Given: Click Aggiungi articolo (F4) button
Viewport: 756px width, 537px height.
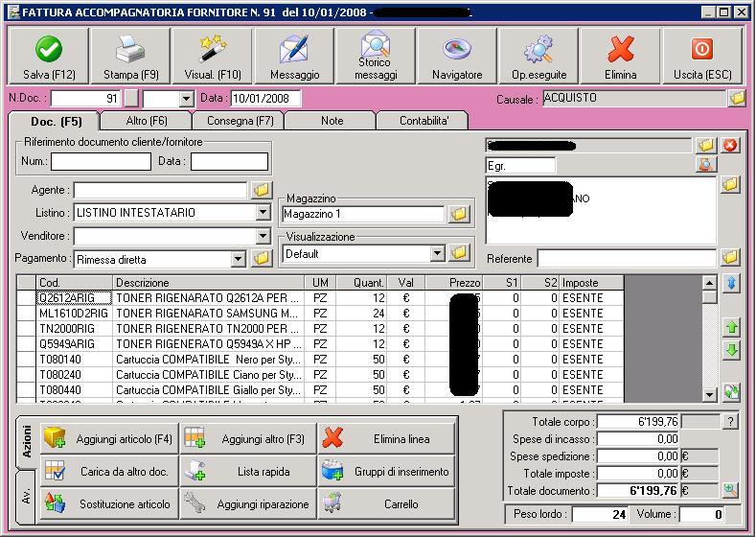Looking at the screenshot, I should click(x=106, y=439).
